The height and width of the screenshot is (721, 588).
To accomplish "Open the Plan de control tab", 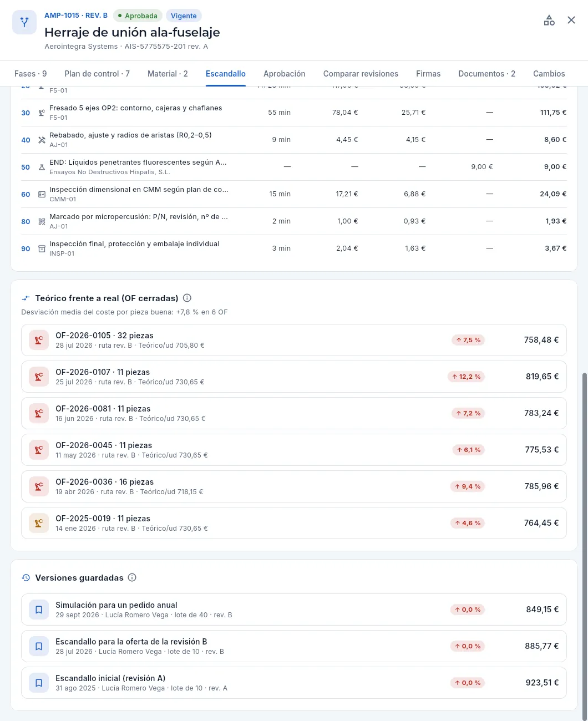I will point(97,74).
